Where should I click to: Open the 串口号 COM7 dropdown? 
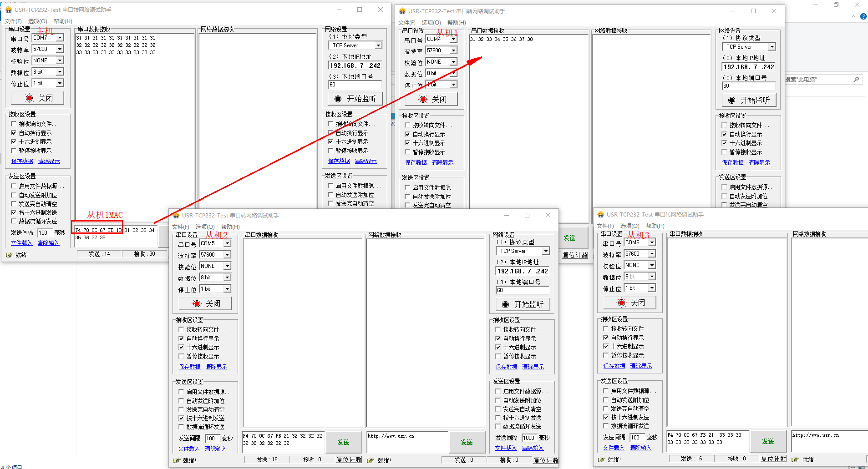click(60, 38)
